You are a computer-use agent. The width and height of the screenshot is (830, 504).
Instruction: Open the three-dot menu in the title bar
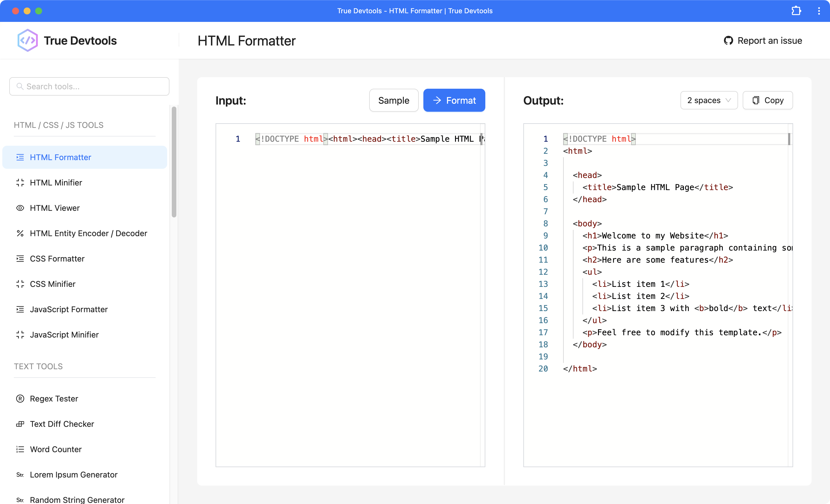coord(819,11)
